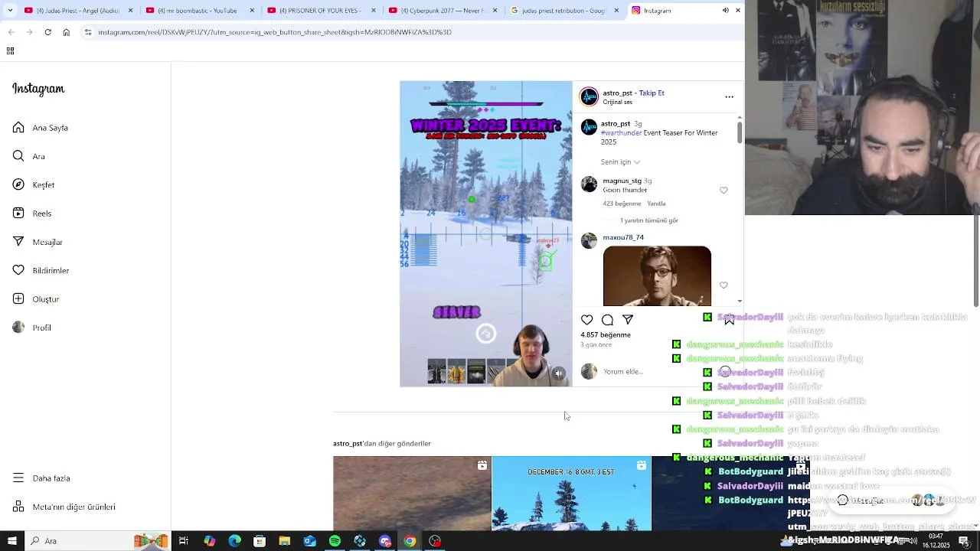Screen dimensions: 980x551
Task: Expand 1 yanıtın tümünü gör replies
Action: [649, 220]
